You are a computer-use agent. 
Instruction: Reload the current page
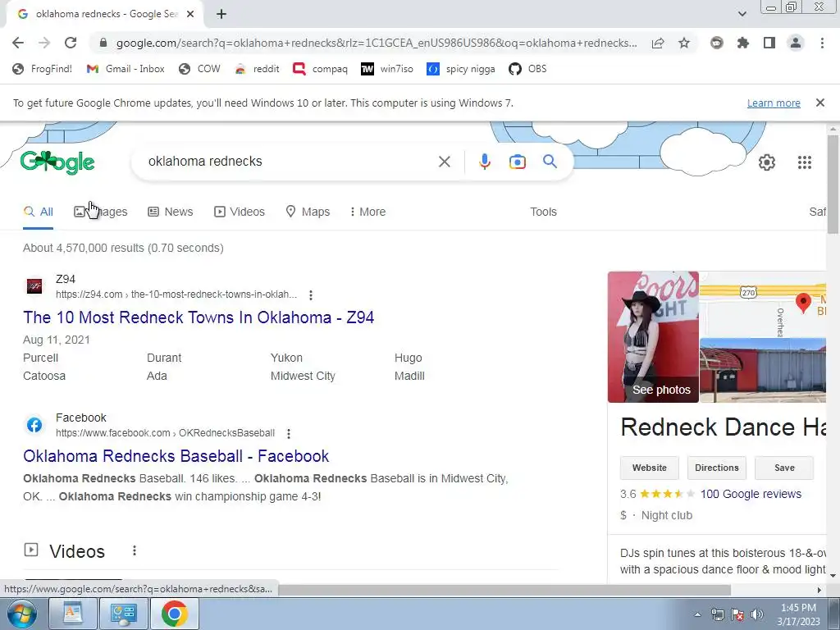[71, 43]
